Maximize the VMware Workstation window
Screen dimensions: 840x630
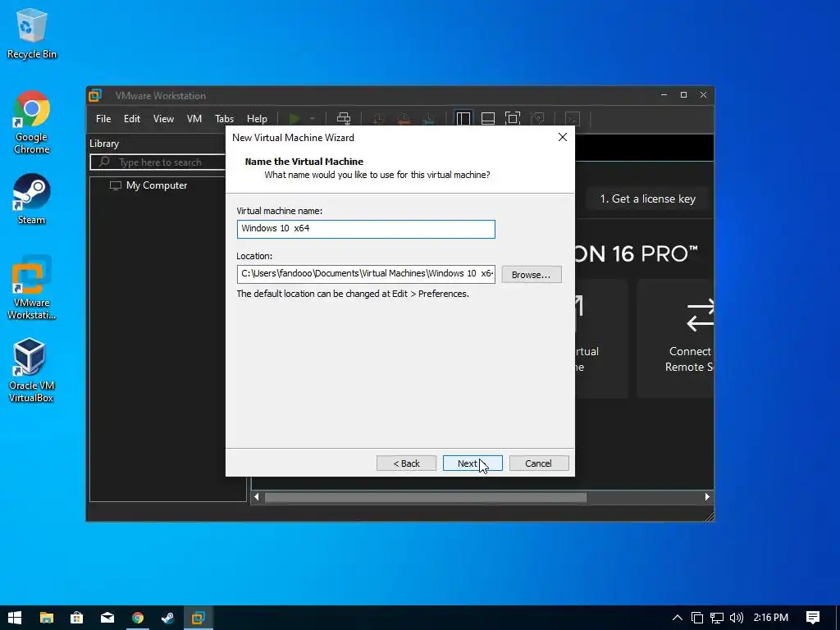683,95
